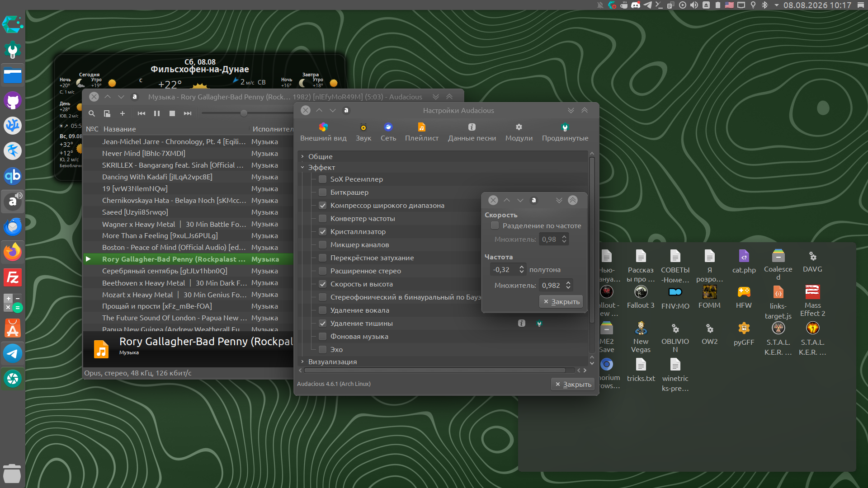Toggle Разделение по частоте checkbox
Screen dimensions: 868x488
click(495, 225)
